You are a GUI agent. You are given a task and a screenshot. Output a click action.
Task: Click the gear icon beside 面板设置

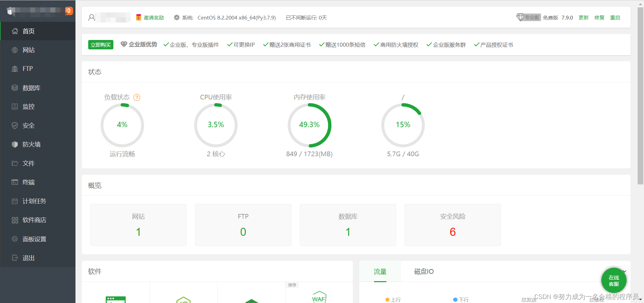click(15, 239)
